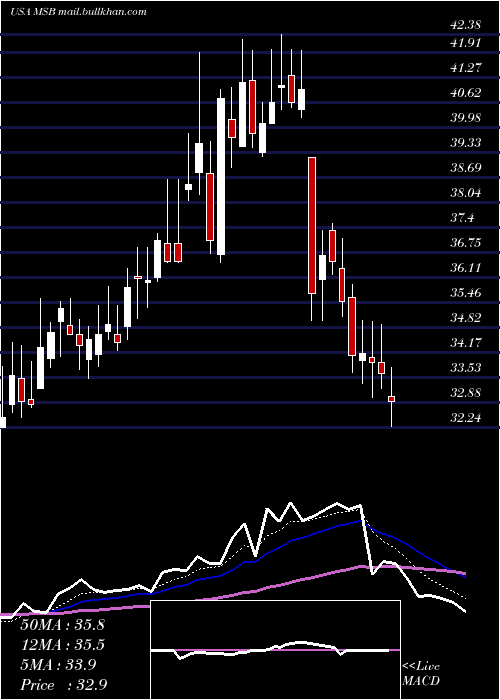
Task: Click the large red gap-down candle body
Action: 312,225
